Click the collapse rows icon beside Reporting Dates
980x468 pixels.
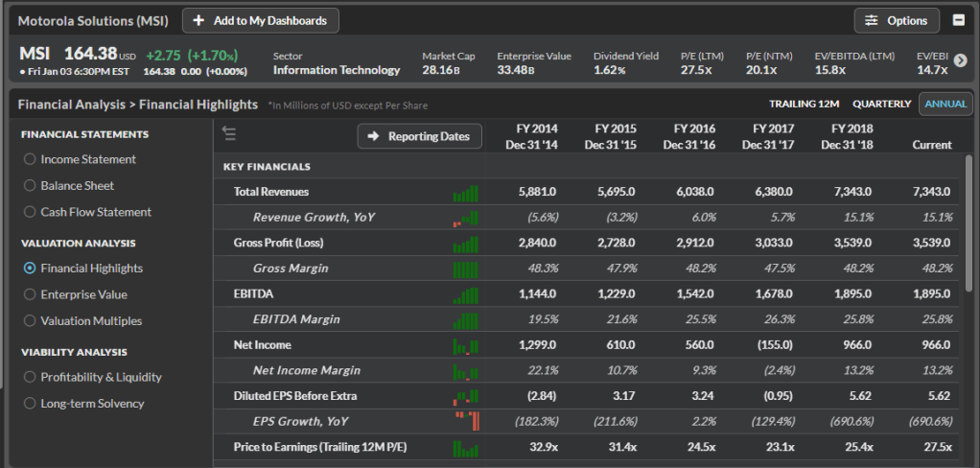click(x=228, y=133)
